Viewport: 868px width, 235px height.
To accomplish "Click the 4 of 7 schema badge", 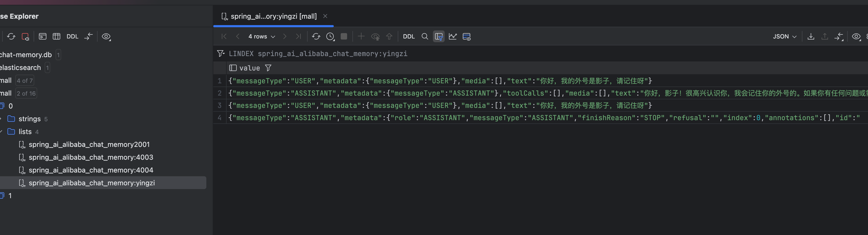I will coord(25,81).
